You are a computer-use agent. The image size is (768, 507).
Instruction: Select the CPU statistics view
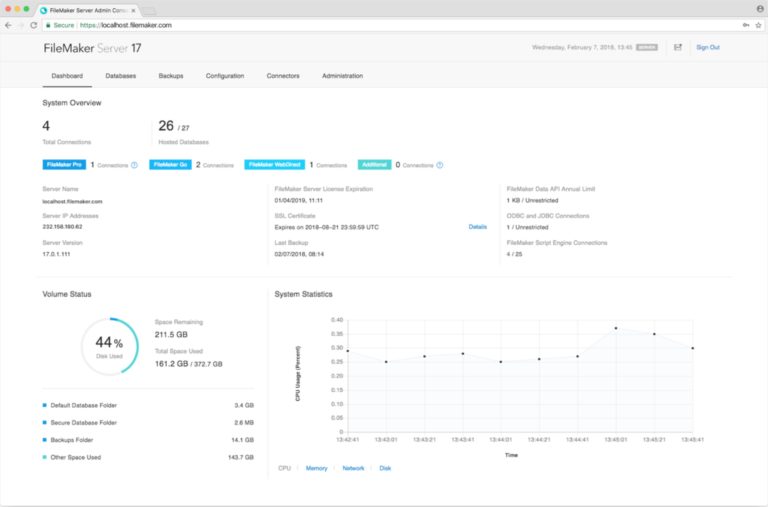[284, 468]
